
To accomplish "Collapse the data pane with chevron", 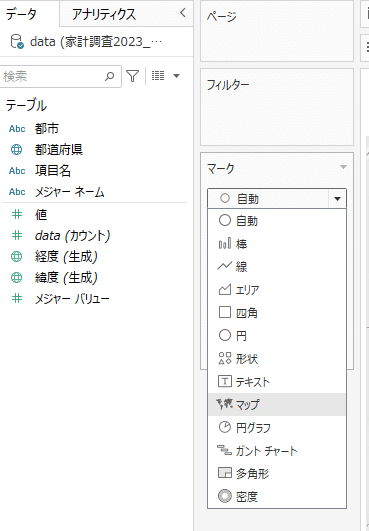I will tap(183, 13).
